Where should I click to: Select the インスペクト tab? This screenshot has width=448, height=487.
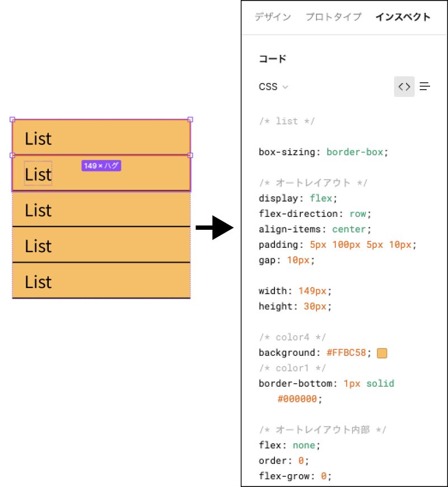tap(403, 17)
